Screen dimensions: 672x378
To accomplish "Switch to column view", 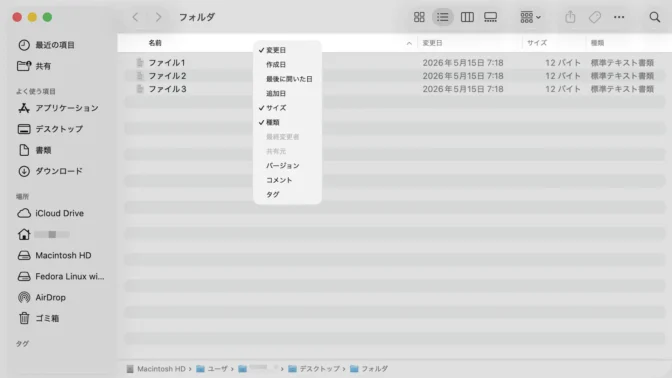I will click(467, 17).
